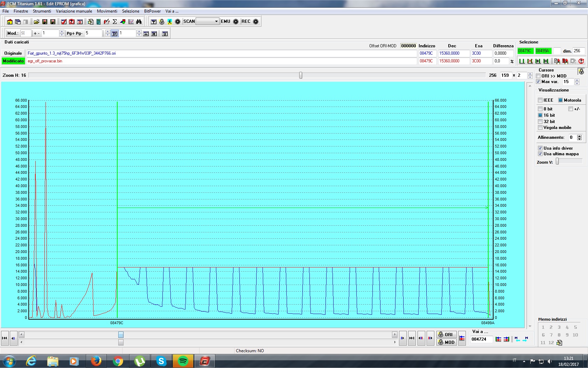The height and width of the screenshot is (368, 588).
Task: Open the Movimenti menu
Action: click(x=107, y=11)
